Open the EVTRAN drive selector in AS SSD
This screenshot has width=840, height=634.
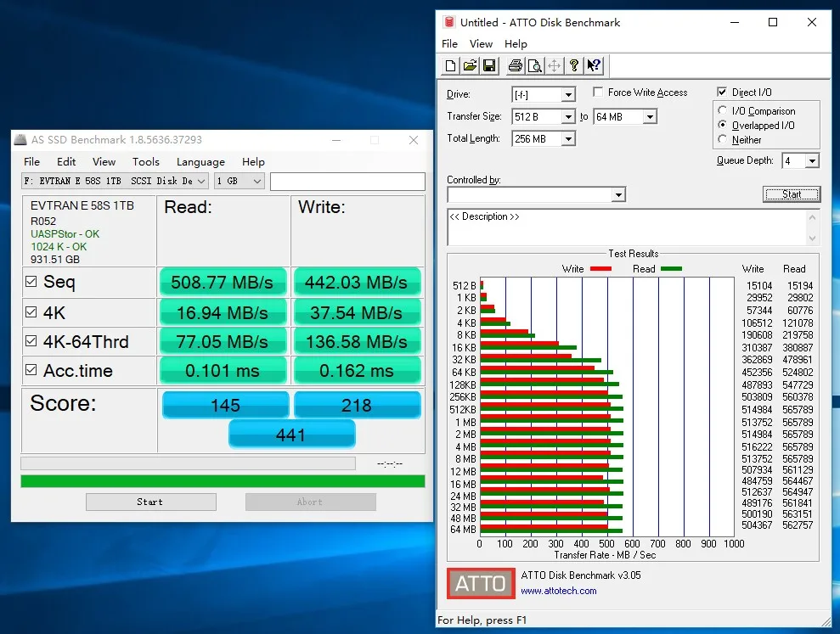click(x=116, y=181)
